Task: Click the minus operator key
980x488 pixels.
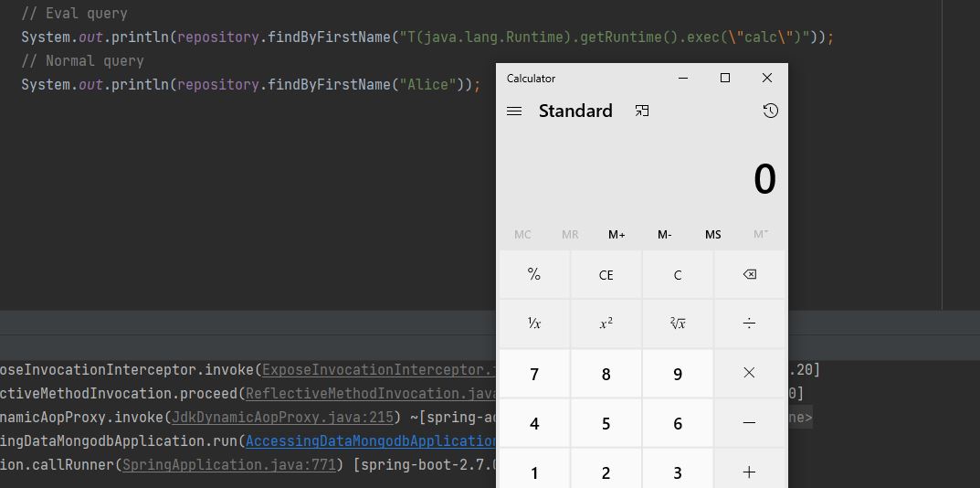Action: (x=749, y=423)
